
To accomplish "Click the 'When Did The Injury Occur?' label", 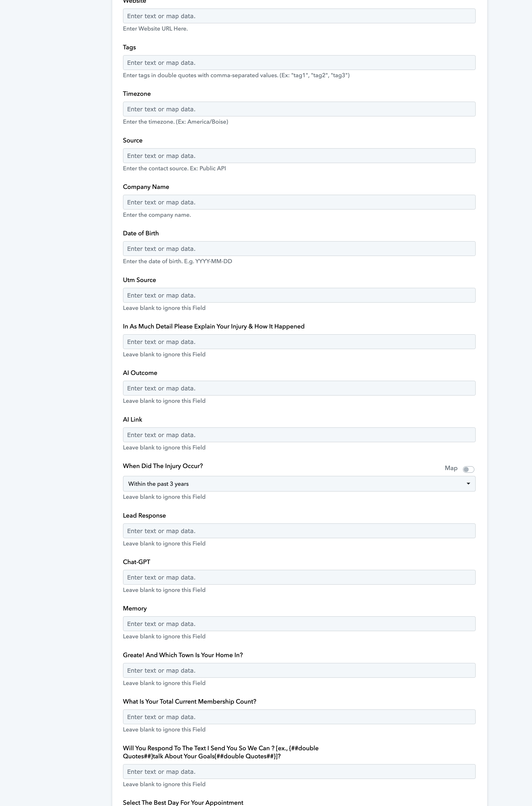I will [x=163, y=466].
